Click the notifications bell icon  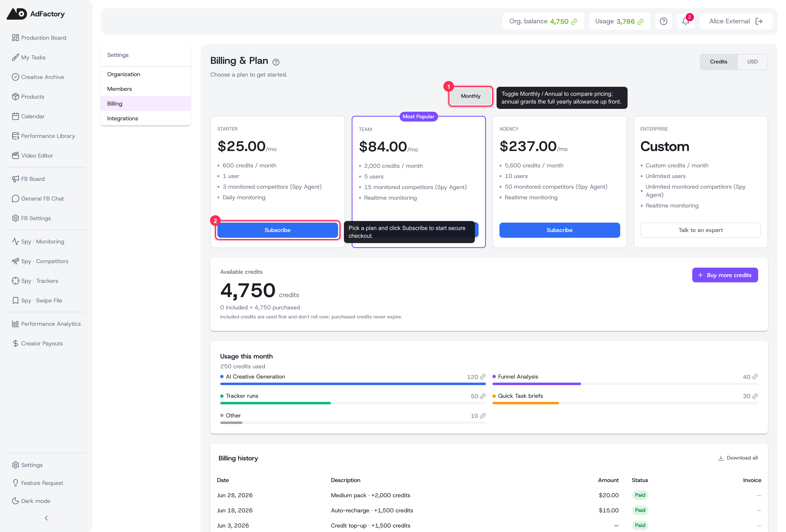pyautogui.click(x=685, y=21)
